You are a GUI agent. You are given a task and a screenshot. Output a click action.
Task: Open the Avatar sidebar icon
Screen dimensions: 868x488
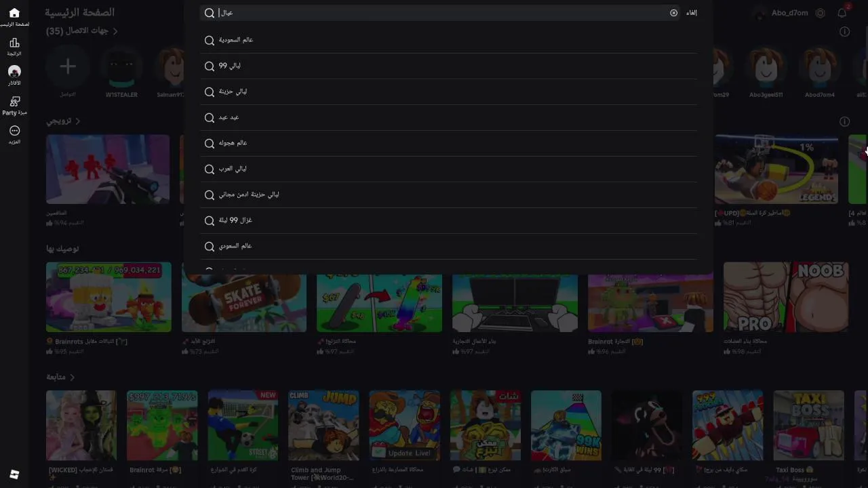point(14,71)
